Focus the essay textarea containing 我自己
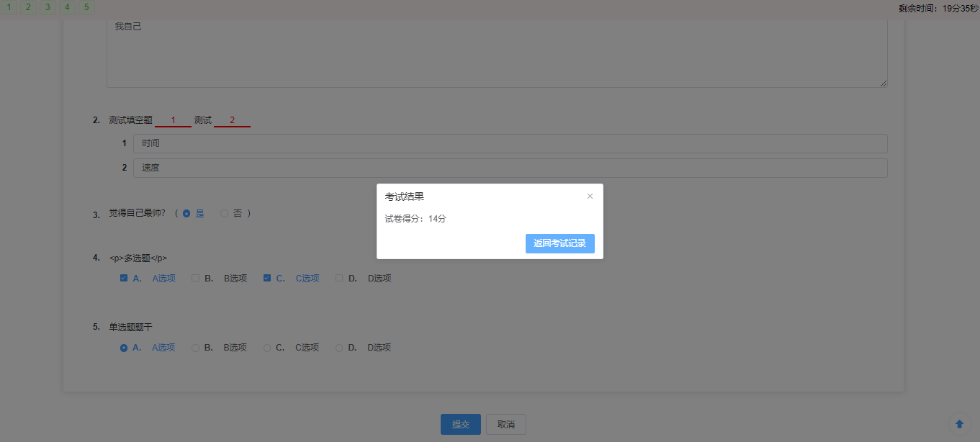Image resolution: width=980 pixels, height=442 pixels. pos(497,53)
